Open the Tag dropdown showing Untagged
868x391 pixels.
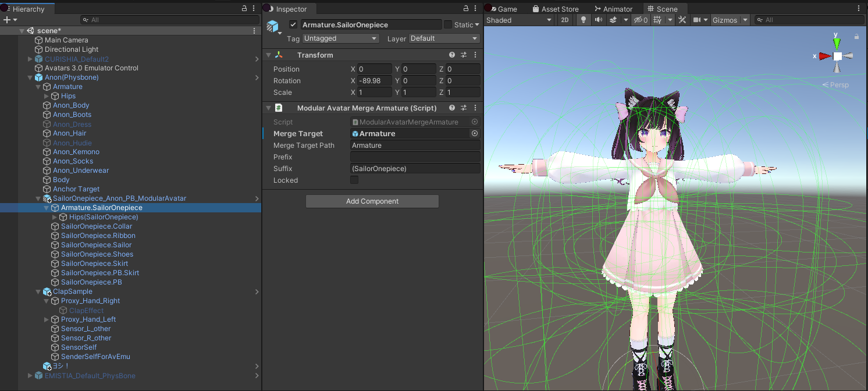pos(341,38)
